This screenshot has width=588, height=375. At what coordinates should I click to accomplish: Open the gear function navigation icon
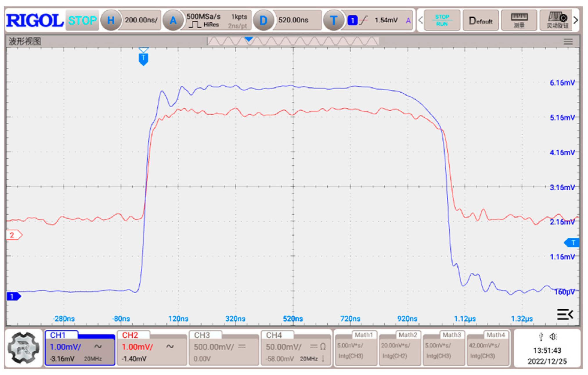pyautogui.click(x=23, y=348)
